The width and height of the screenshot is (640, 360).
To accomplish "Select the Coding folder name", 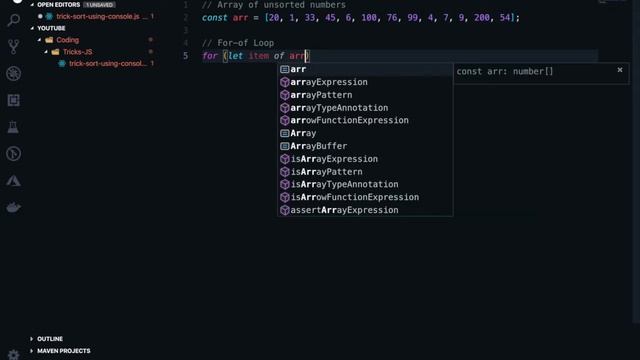I will [x=68, y=40].
